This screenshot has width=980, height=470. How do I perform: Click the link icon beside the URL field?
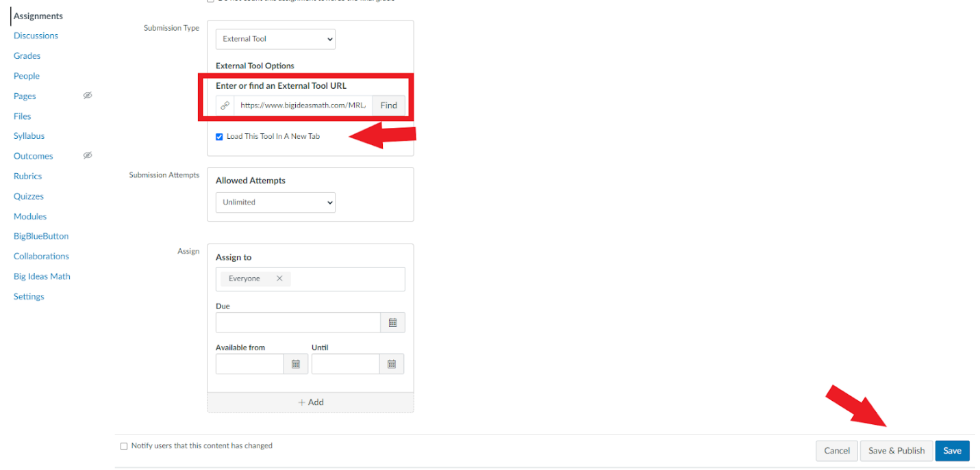pos(225,105)
